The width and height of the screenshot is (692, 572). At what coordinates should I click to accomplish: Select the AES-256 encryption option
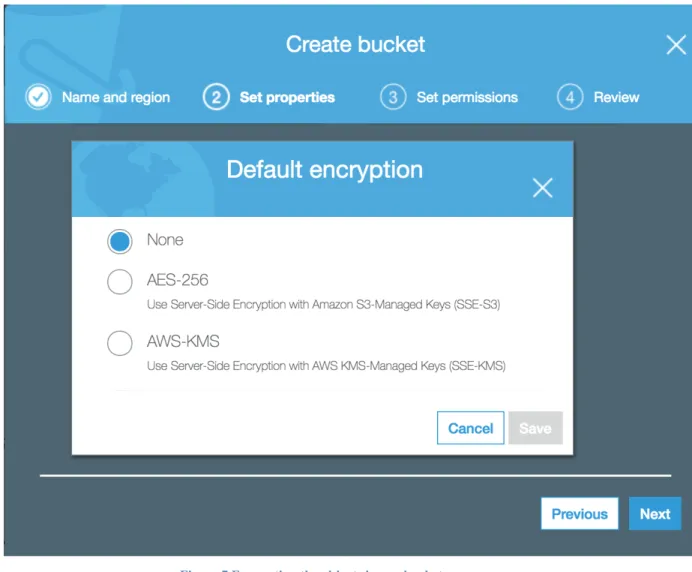[120, 282]
